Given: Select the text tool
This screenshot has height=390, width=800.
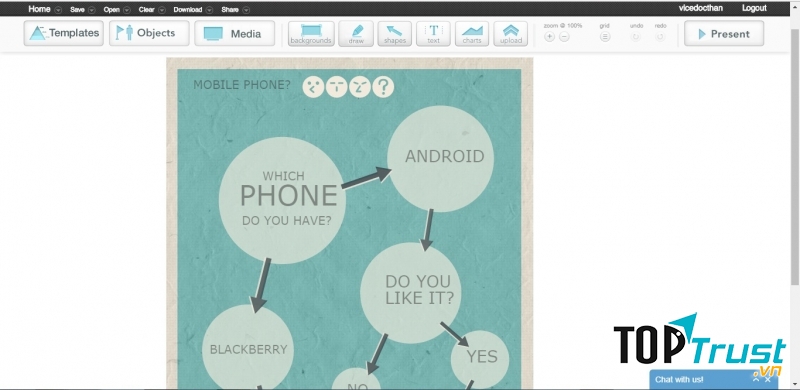Looking at the screenshot, I should [433, 34].
